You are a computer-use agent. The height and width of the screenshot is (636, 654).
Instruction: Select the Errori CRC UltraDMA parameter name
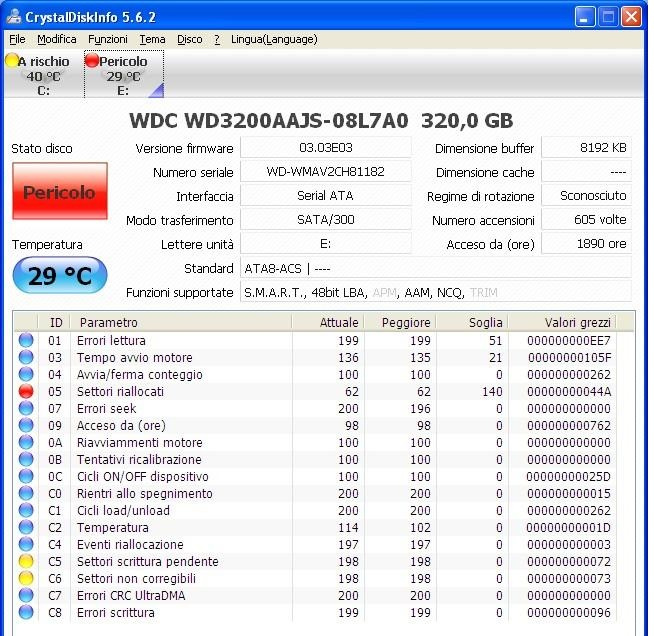pyautogui.click(x=131, y=596)
